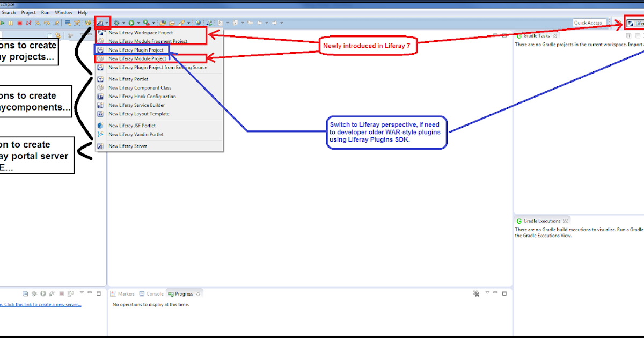Open the New wizard dropdown arrow
The width and height of the screenshot is (644, 338).
[x=106, y=23]
